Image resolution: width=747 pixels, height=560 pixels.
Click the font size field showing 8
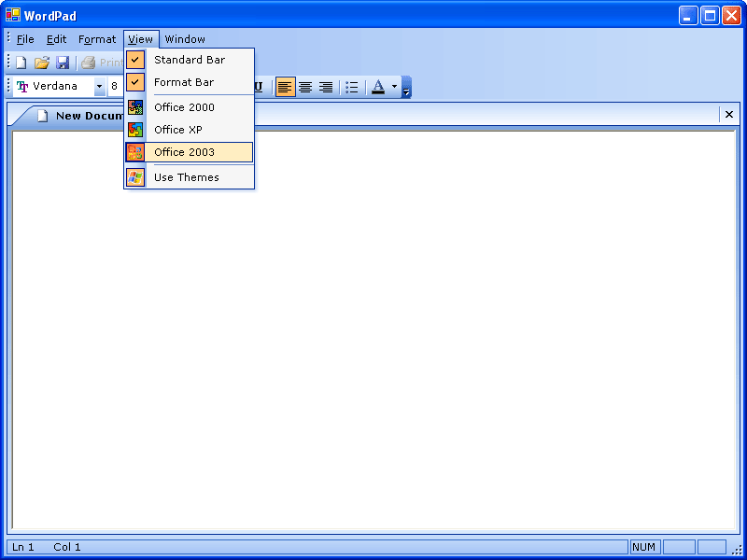(115, 87)
